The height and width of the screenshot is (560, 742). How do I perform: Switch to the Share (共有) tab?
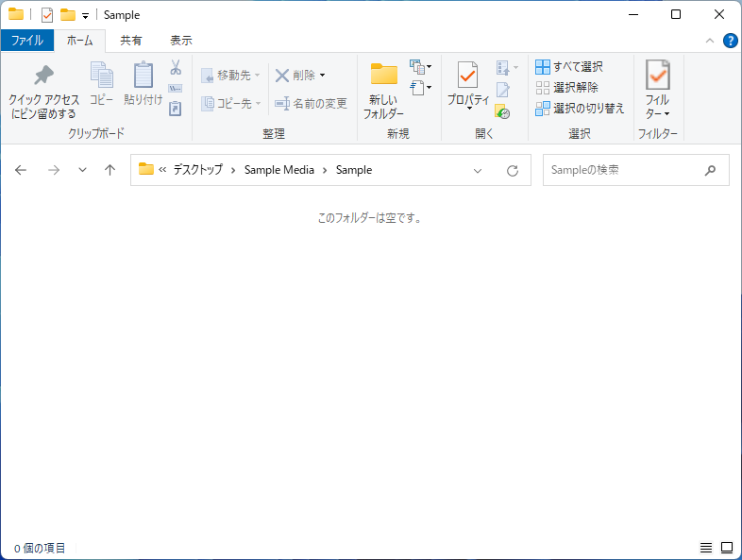tap(130, 41)
